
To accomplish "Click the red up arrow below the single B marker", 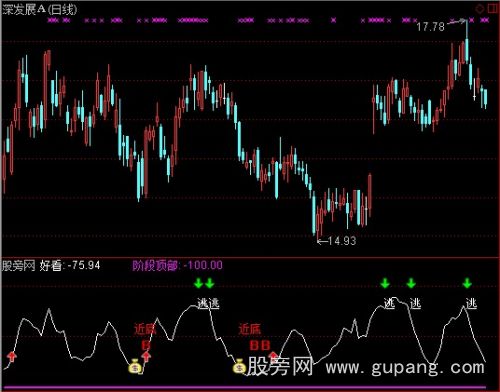I will (146, 356).
